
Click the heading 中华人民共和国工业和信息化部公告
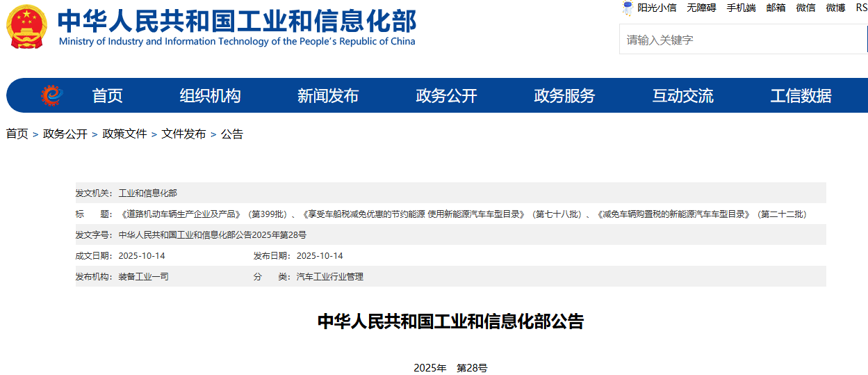451,321
